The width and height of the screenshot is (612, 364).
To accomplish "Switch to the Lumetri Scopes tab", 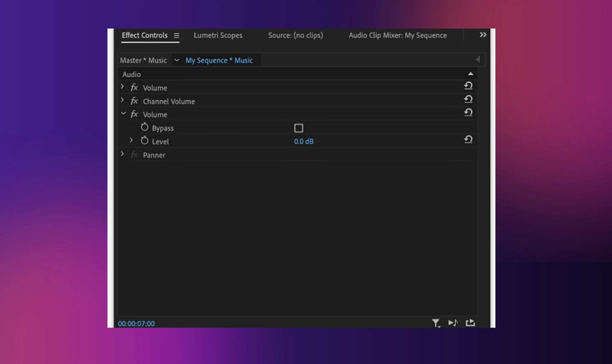I will coord(218,35).
